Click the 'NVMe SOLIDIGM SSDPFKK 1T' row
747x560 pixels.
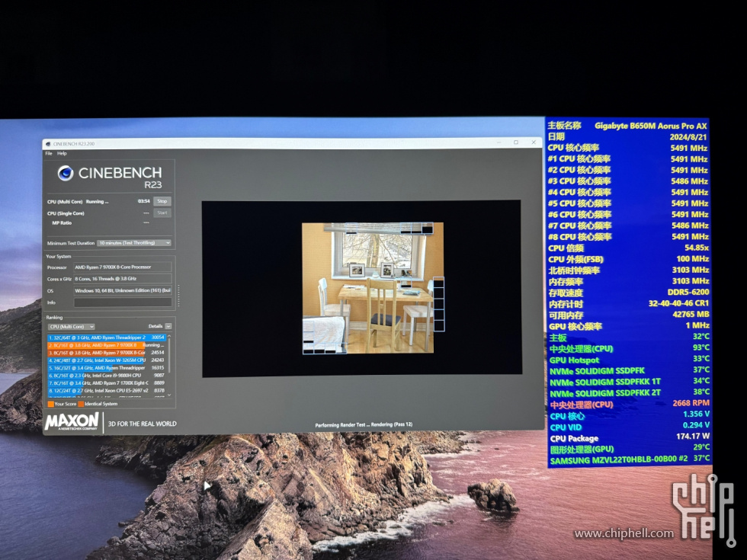[x=630, y=382]
